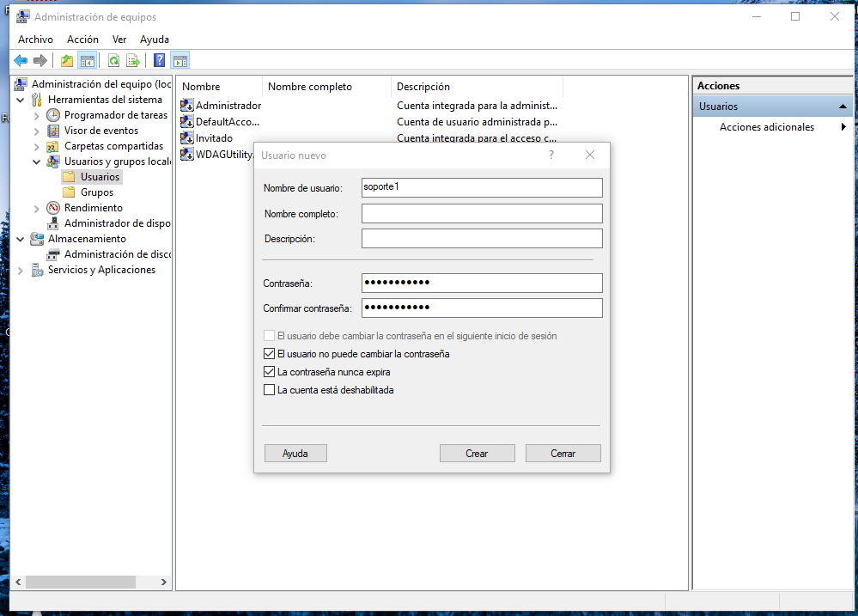Uncheck 'El usuario no puede cambiar la contraseña'
858x616 pixels.
pos(270,354)
